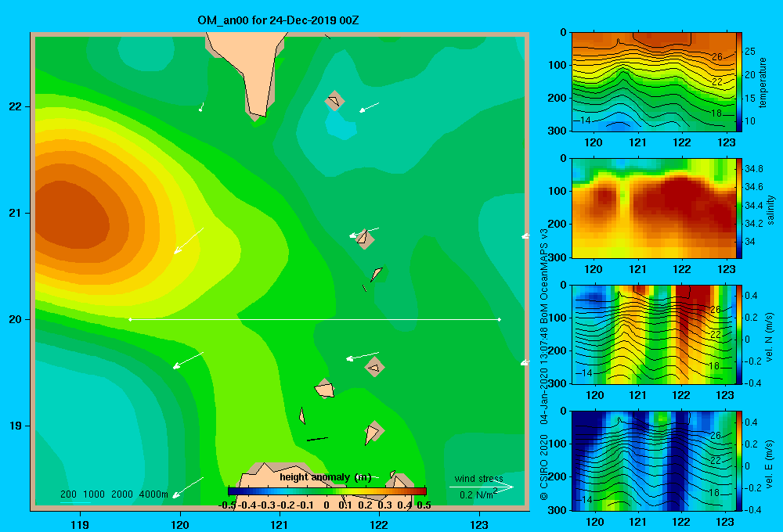Click the vertical 'temperature' axis label
This screenshot has width=783, height=532.
coord(763,82)
